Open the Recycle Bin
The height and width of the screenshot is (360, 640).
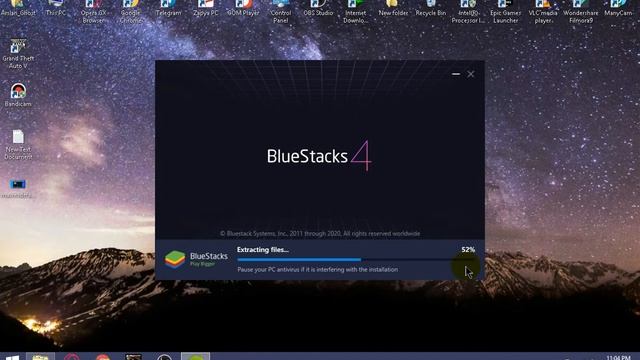pyautogui.click(x=431, y=8)
